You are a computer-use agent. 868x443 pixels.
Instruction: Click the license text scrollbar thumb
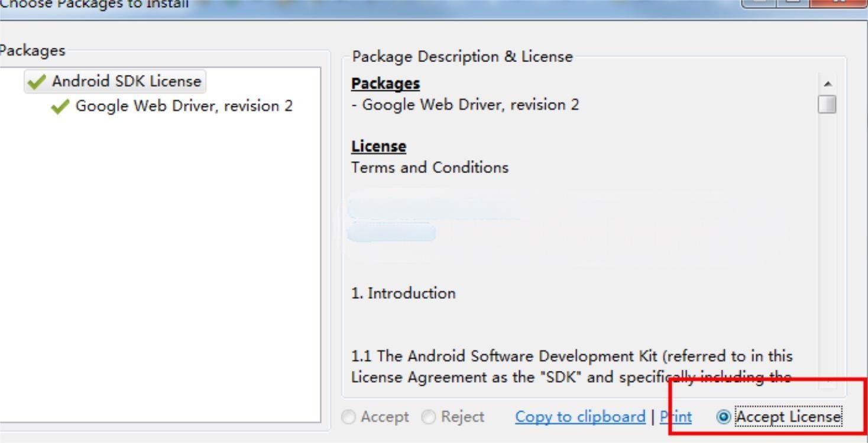827,105
